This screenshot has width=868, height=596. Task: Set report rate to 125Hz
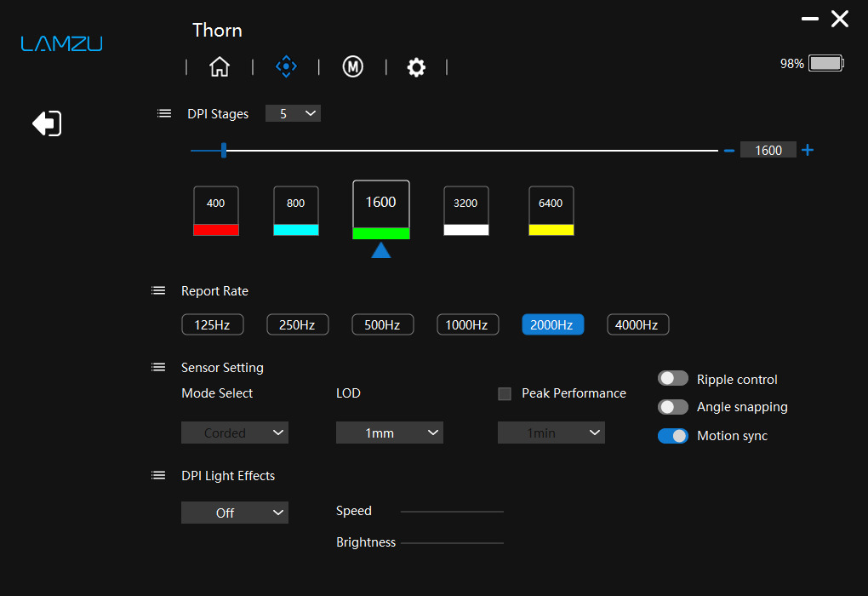pos(213,324)
